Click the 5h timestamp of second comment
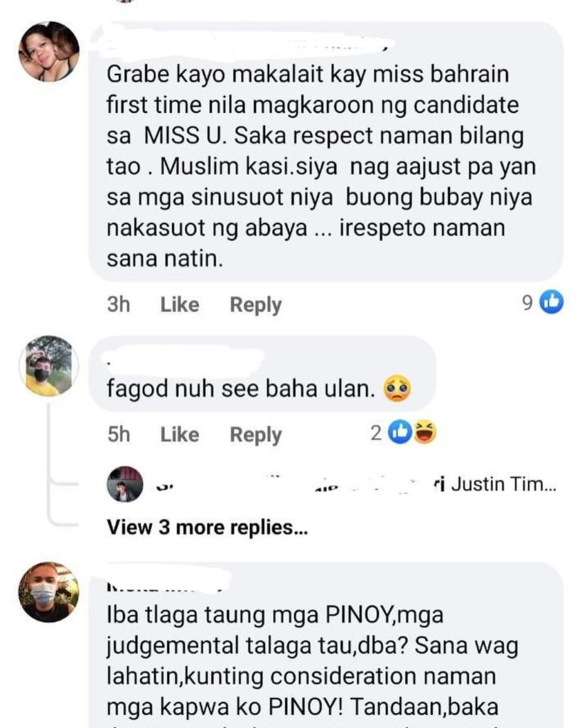Image resolution: width=582 pixels, height=728 pixels. pos(119,434)
